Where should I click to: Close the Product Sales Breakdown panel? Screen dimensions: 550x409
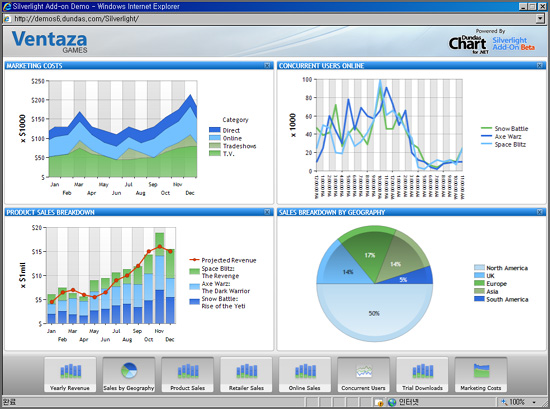pos(267,212)
